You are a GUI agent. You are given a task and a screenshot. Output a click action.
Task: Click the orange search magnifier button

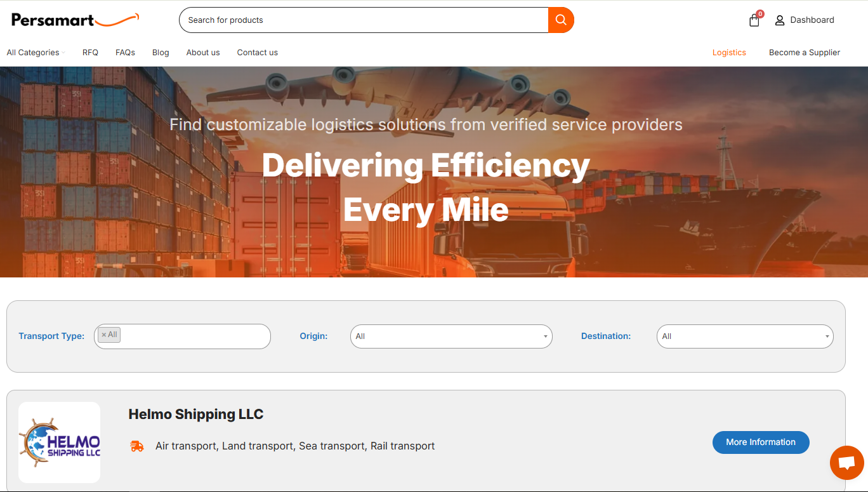coord(561,20)
